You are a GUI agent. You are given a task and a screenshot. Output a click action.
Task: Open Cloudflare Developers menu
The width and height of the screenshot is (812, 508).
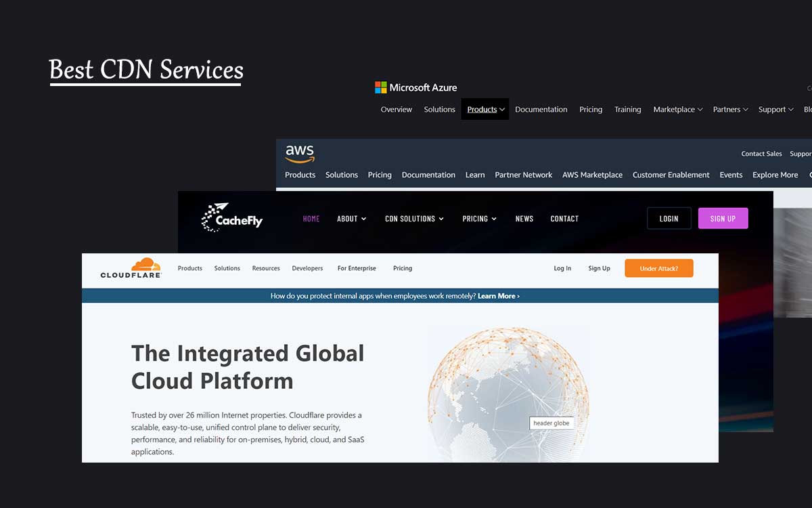point(307,268)
